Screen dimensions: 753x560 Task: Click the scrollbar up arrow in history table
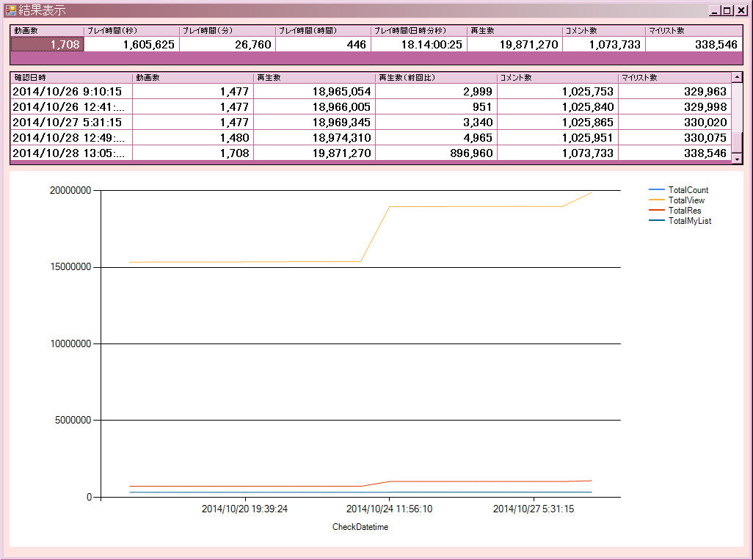click(737, 77)
